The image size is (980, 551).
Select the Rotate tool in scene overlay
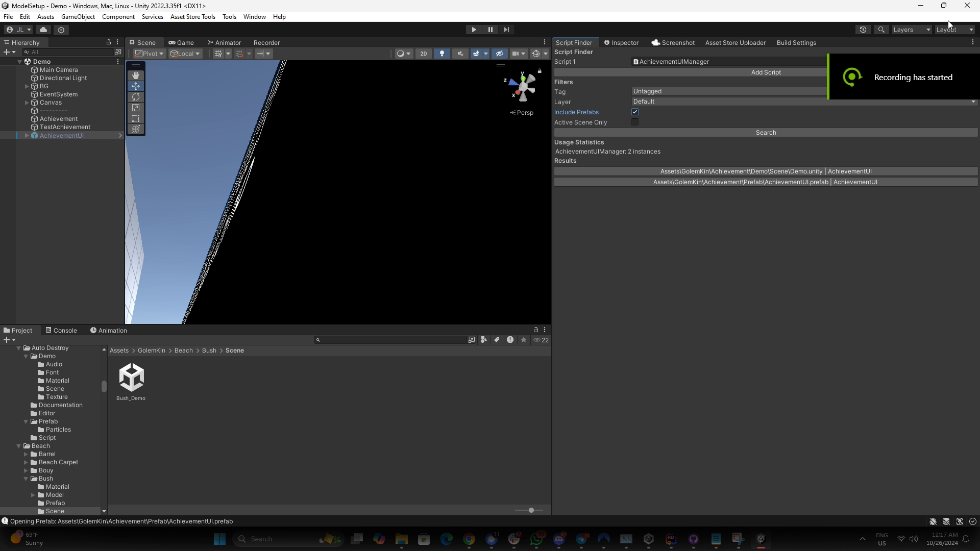point(136,97)
